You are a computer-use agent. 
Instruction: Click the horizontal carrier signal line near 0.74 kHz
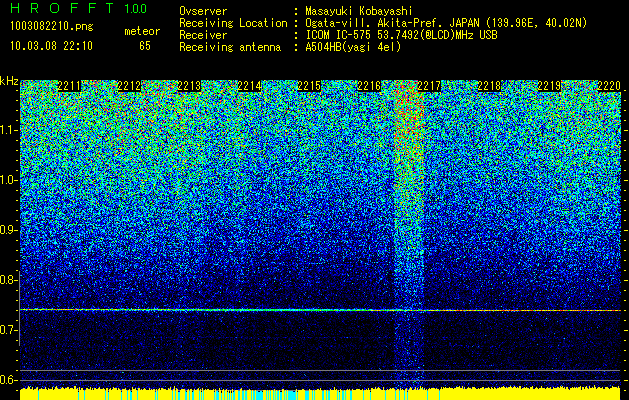(x=320, y=310)
